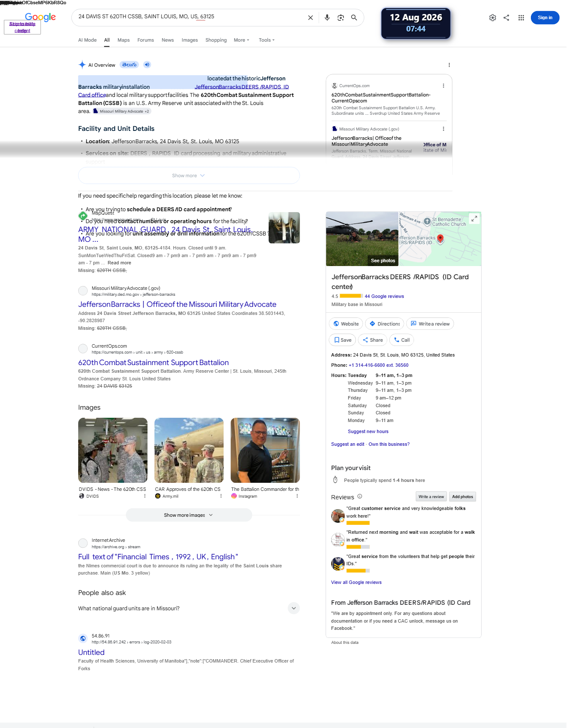Open quick settings gear icon
Viewport: 573px width, 728px height.
coord(493,18)
